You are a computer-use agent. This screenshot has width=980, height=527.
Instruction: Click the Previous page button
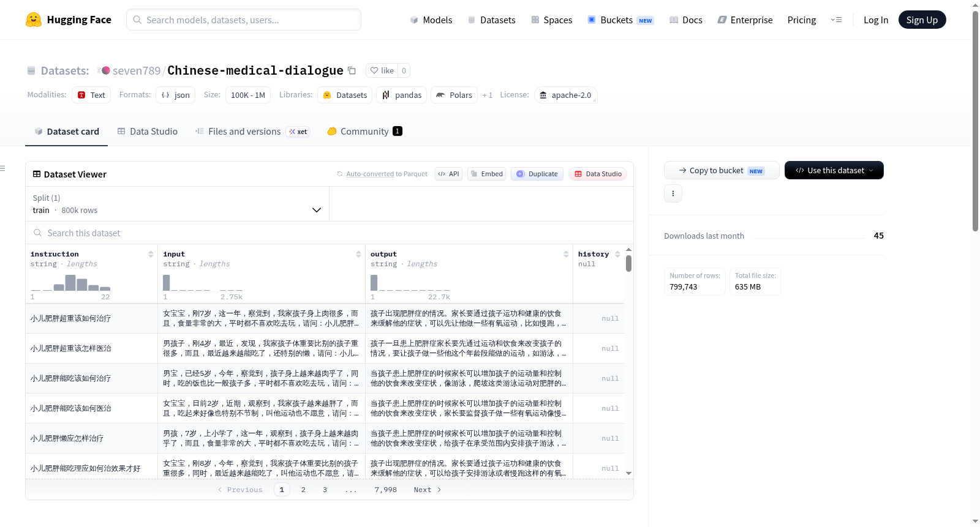(x=240, y=490)
